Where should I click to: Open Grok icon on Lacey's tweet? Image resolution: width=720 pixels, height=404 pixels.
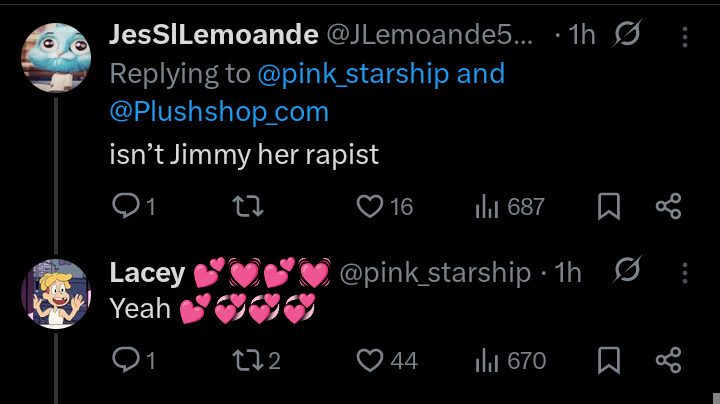[x=627, y=269]
